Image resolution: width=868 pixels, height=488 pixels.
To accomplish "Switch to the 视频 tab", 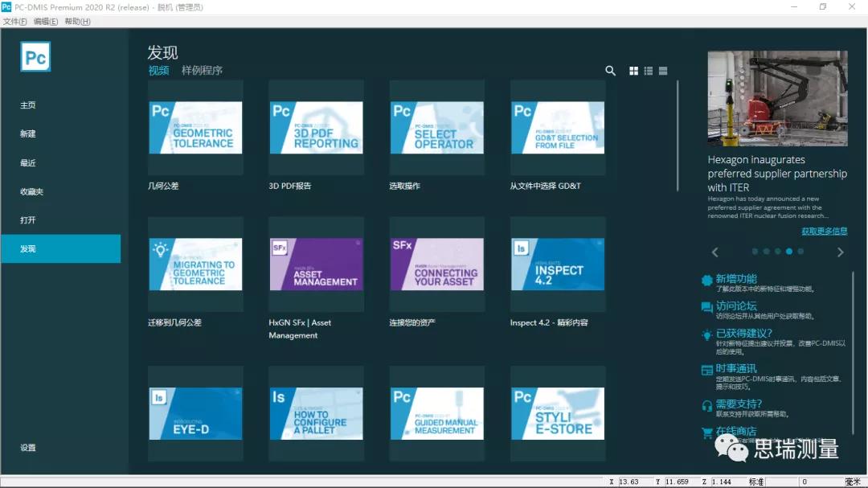I will 159,71.
